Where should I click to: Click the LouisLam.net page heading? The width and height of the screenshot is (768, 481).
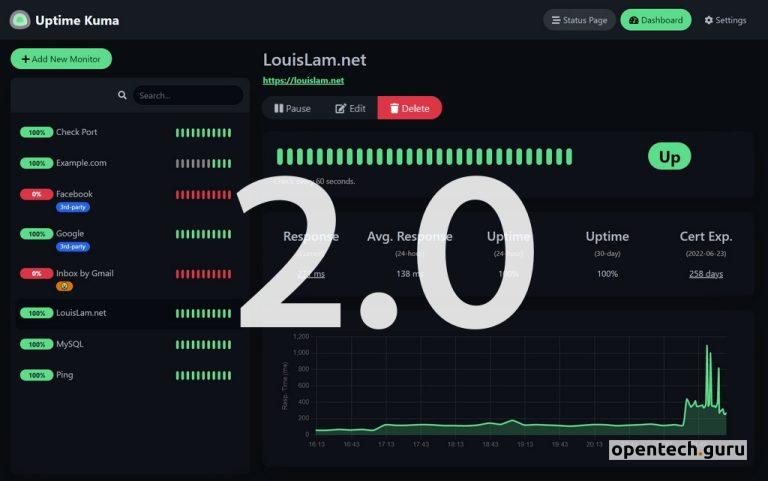[314, 60]
